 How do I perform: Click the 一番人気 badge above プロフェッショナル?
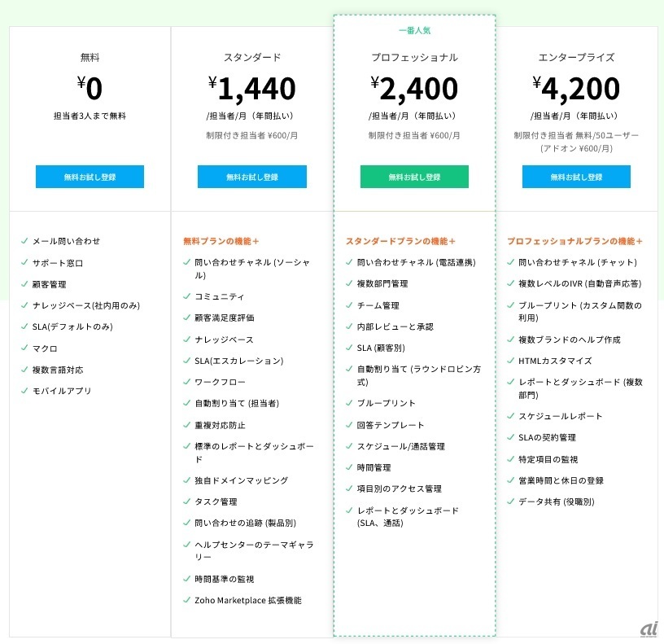(x=414, y=31)
